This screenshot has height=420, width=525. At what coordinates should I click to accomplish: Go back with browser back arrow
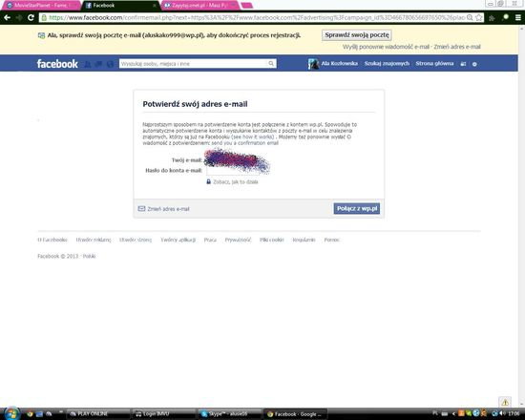[x=7, y=17]
